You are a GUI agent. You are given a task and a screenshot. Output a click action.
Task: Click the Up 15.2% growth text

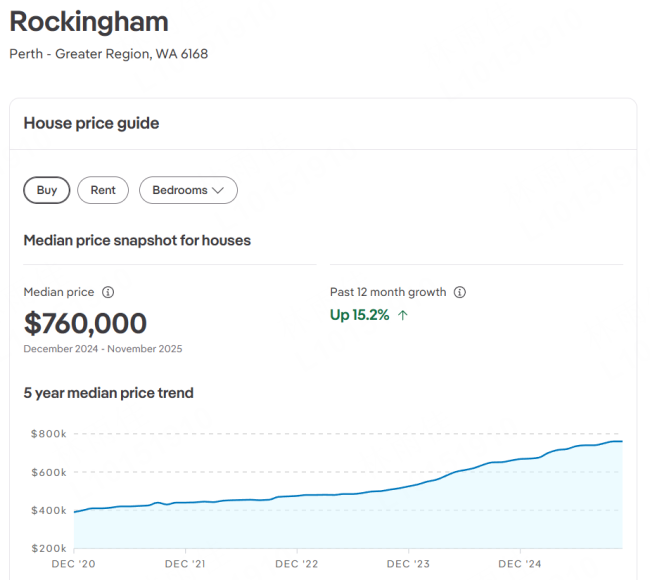(359, 315)
